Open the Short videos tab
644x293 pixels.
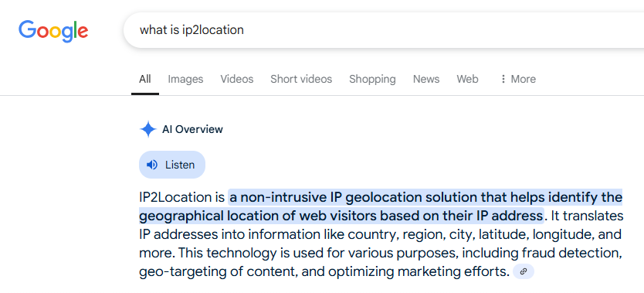[301, 79]
